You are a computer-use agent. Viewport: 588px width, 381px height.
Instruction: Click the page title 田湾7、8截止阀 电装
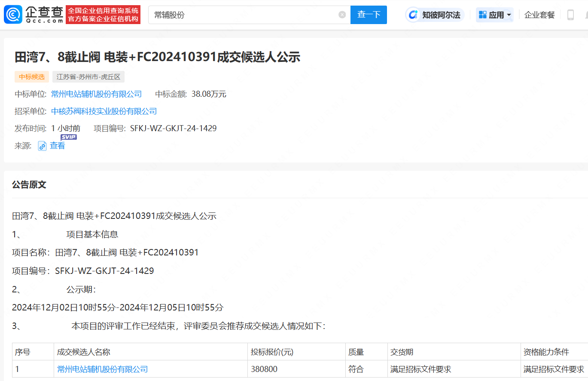157,57
